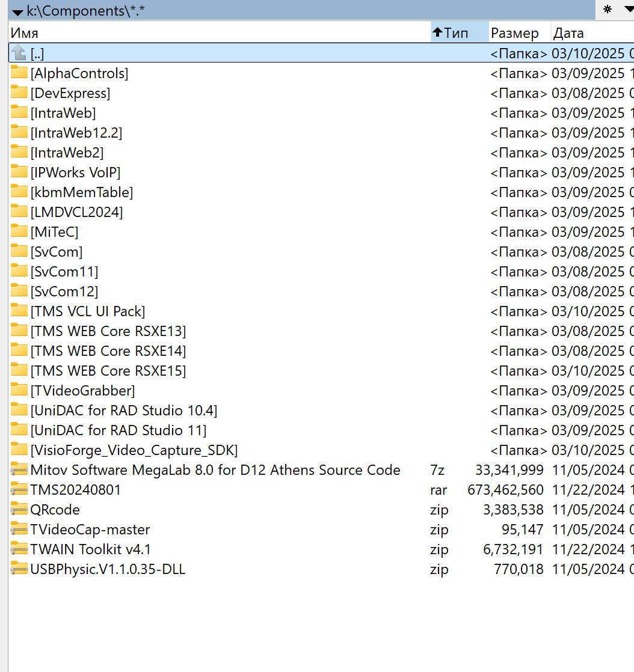Click the size value 770,018

519,569
